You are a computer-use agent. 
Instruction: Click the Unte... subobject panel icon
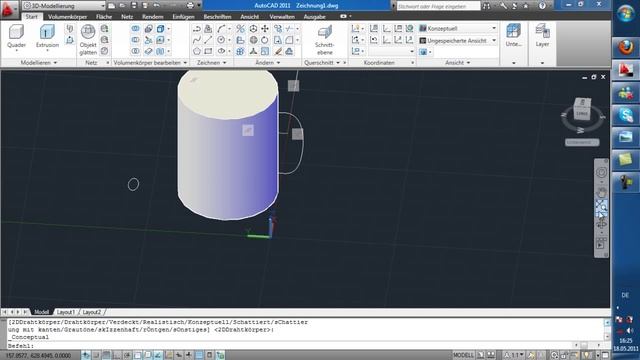[x=513, y=35]
